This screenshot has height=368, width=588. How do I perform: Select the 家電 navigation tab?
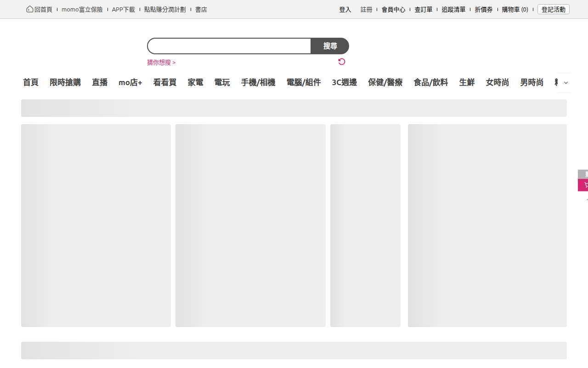tap(196, 82)
